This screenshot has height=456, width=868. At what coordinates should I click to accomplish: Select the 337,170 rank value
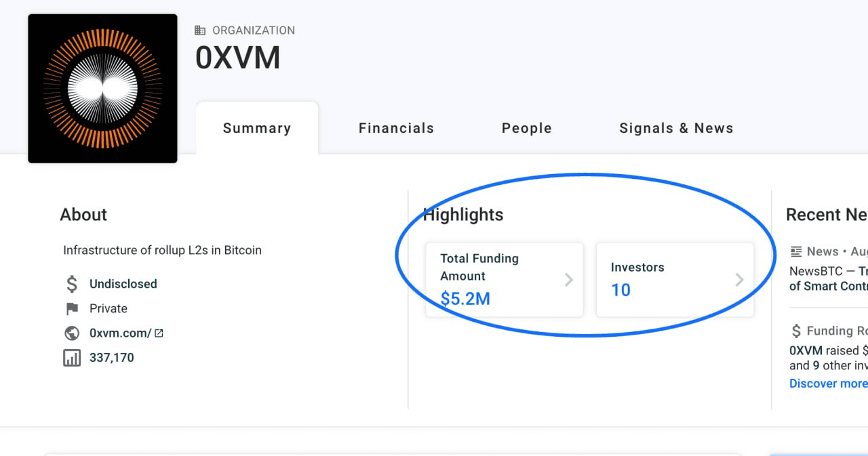click(112, 358)
